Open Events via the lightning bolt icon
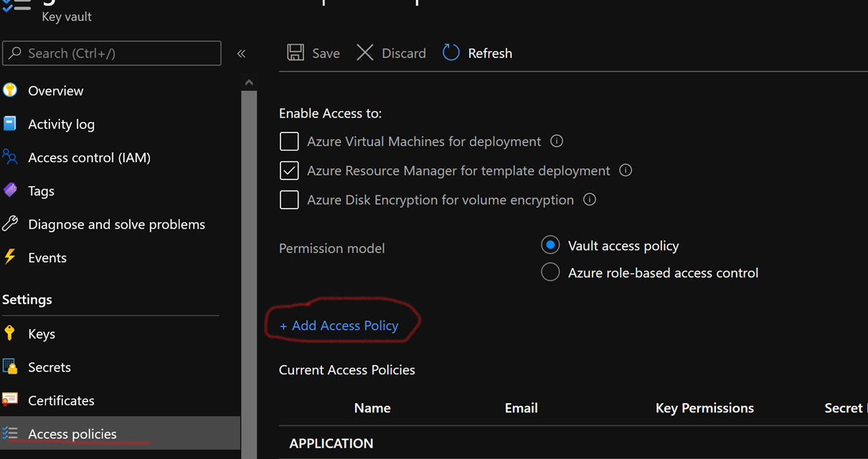This screenshot has width=868, height=459. click(x=12, y=257)
